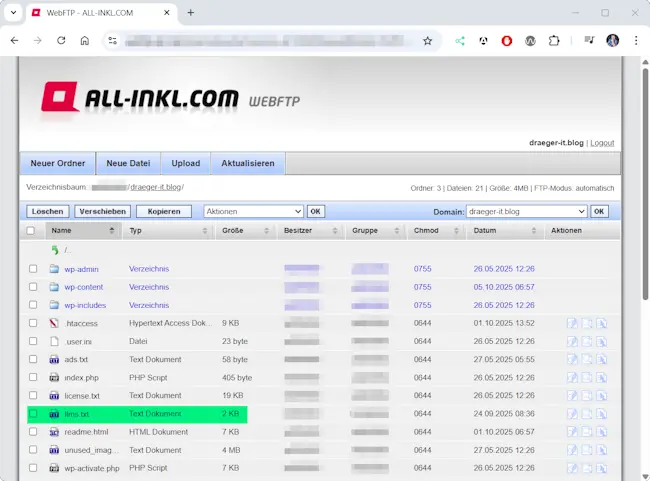Click the green parent-directory arrow icon
650x481 pixels.
tap(55, 250)
